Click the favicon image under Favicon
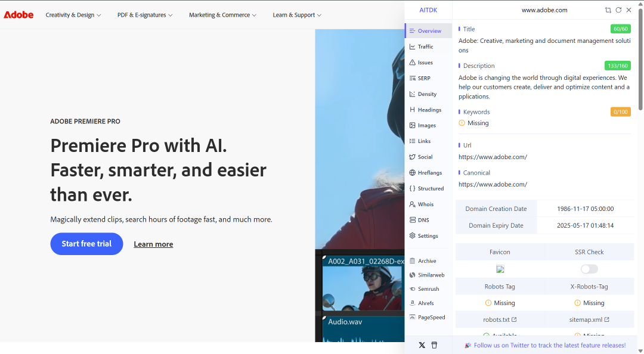The width and height of the screenshot is (644, 354). point(500,269)
